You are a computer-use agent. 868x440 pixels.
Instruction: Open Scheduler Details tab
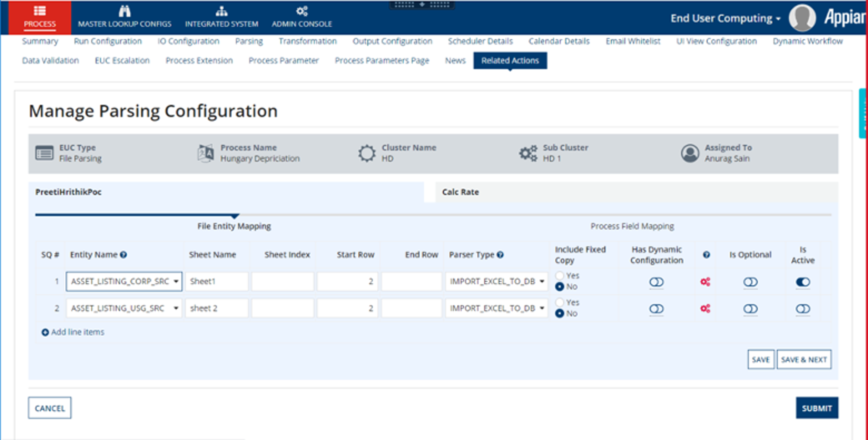[x=480, y=41]
